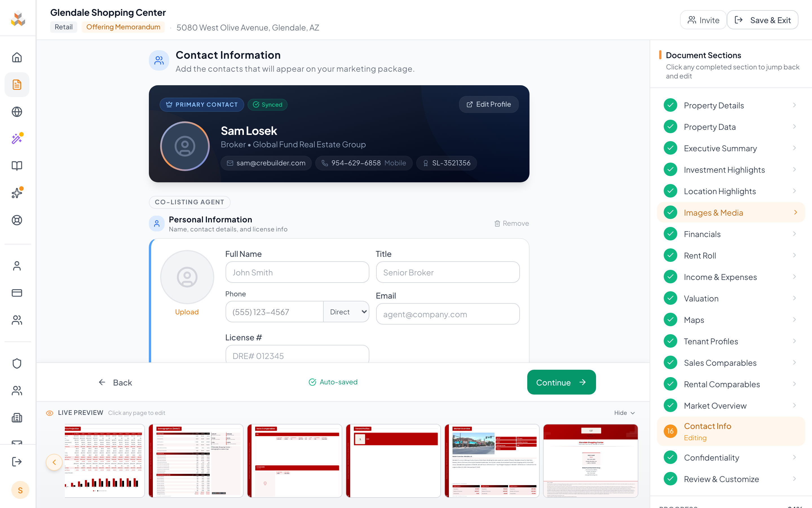Remove the co-listing agent
Screen dimensions: 812x508
[511, 224]
